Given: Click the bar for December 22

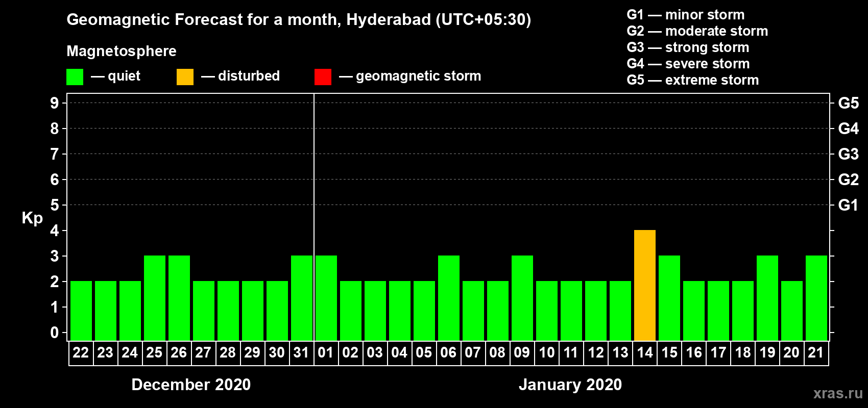Looking at the screenshot, I should pos(81,311).
